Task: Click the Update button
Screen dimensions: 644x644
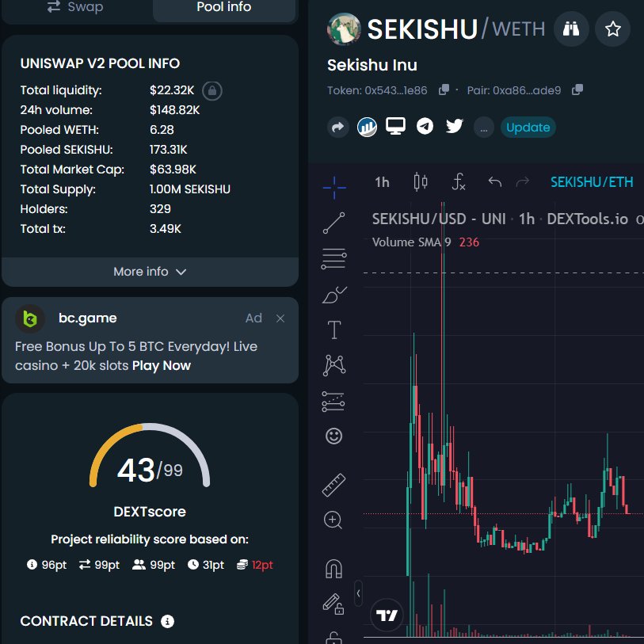Action: click(x=528, y=128)
